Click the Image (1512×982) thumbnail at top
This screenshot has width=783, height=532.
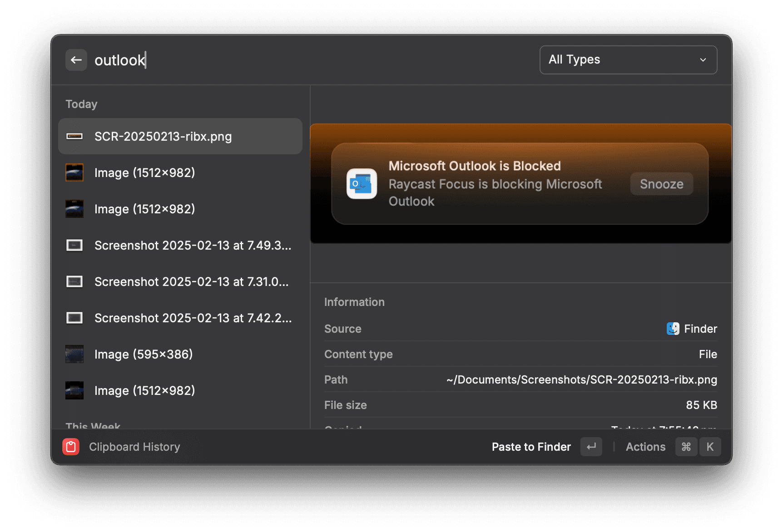[x=74, y=172]
